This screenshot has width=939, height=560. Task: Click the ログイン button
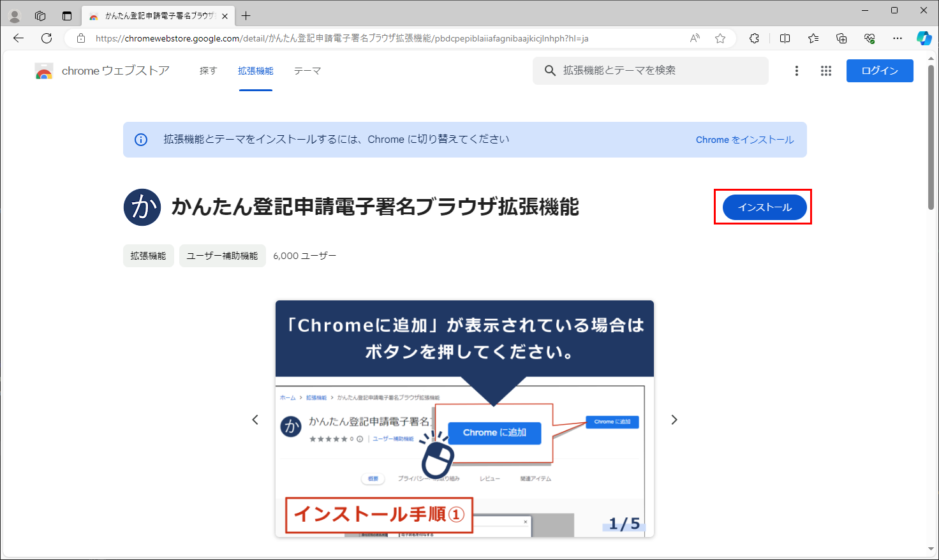[x=880, y=71]
